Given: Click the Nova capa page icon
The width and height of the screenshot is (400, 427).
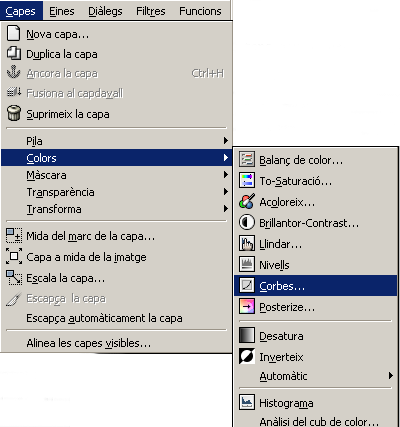Looking at the screenshot, I should coord(14,34).
